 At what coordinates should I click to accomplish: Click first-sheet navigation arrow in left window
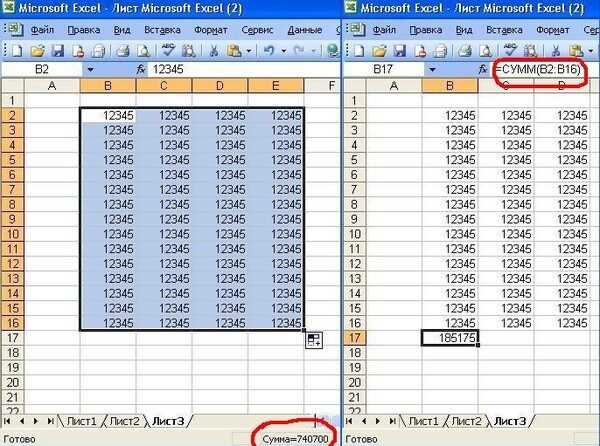click(7, 421)
